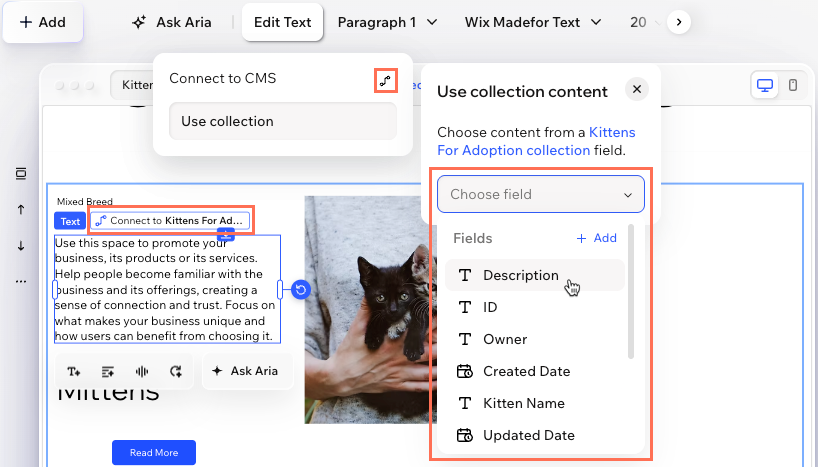Click the regenerate text icon
The height and width of the screenshot is (467, 818).
[176, 372]
